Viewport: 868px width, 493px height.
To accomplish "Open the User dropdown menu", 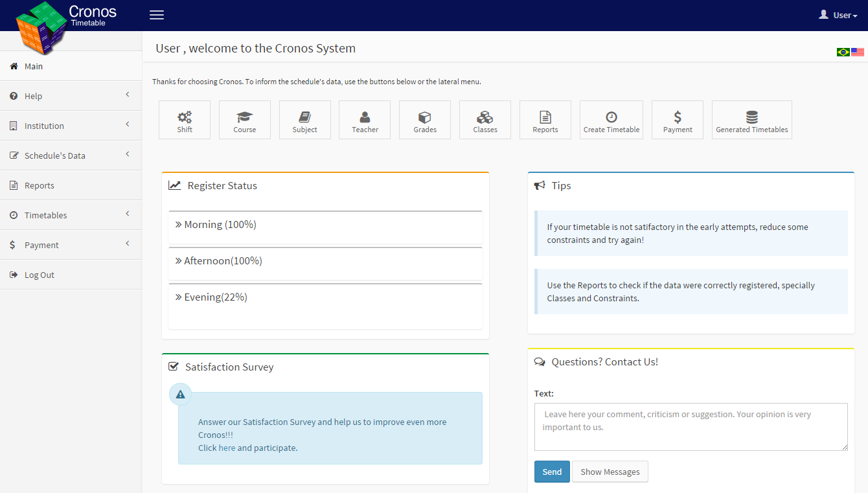I will tap(838, 15).
